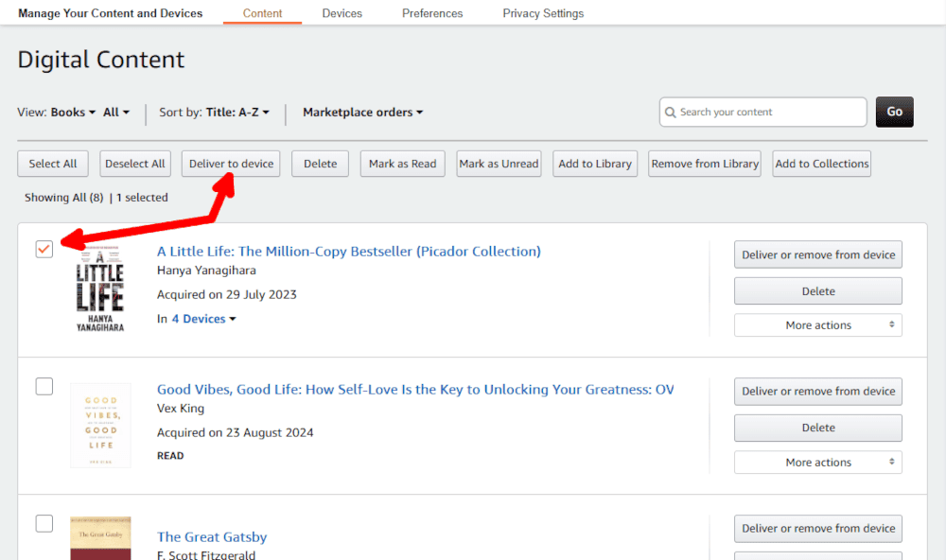Image resolution: width=946 pixels, height=560 pixels.
Task: Open the View Books dropdown
Action: tap(73, 113)
